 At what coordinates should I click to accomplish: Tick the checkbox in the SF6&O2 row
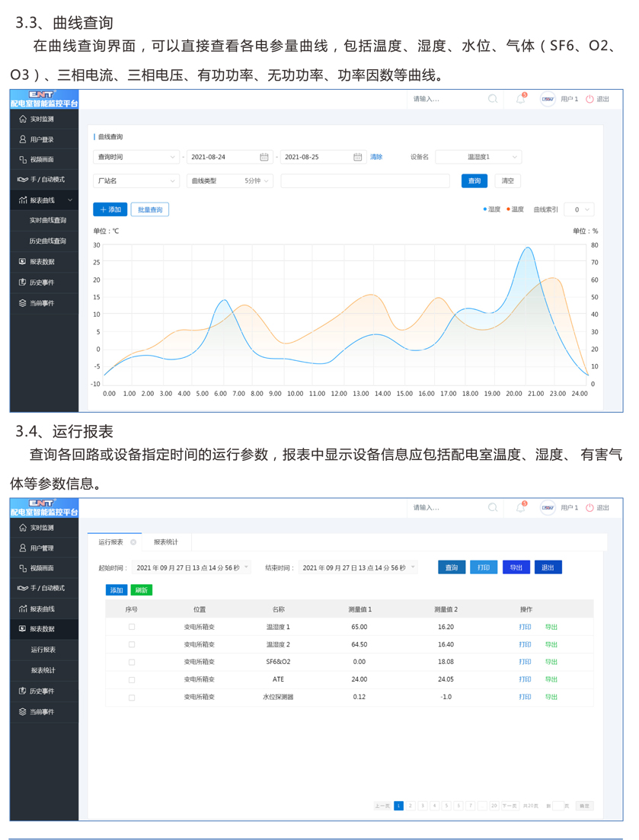click(x=132, y=662)
